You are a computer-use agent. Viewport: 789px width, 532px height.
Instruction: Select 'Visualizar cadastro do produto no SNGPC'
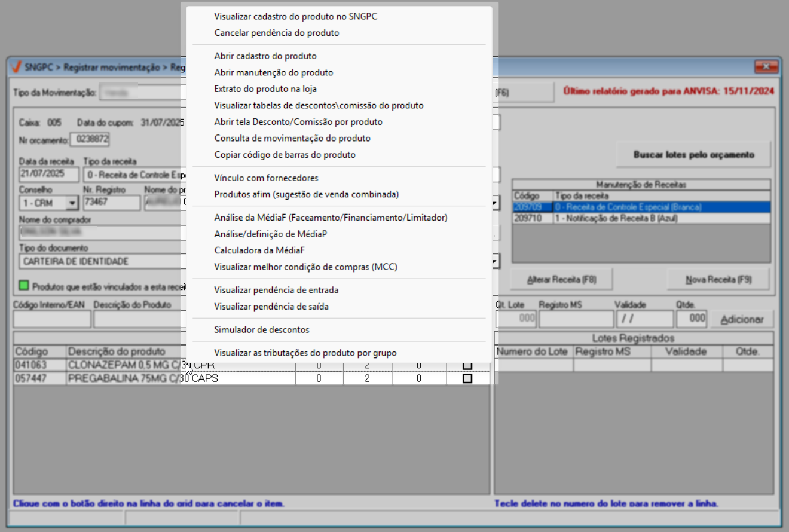(x=295, y=17)
